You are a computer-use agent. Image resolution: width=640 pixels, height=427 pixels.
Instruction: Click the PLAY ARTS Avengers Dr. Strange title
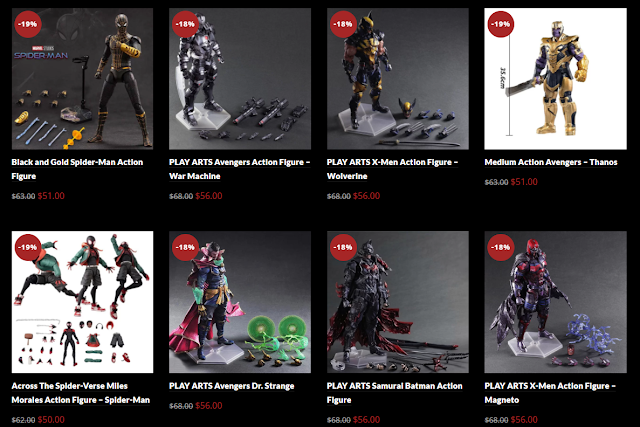pos(231,386)
